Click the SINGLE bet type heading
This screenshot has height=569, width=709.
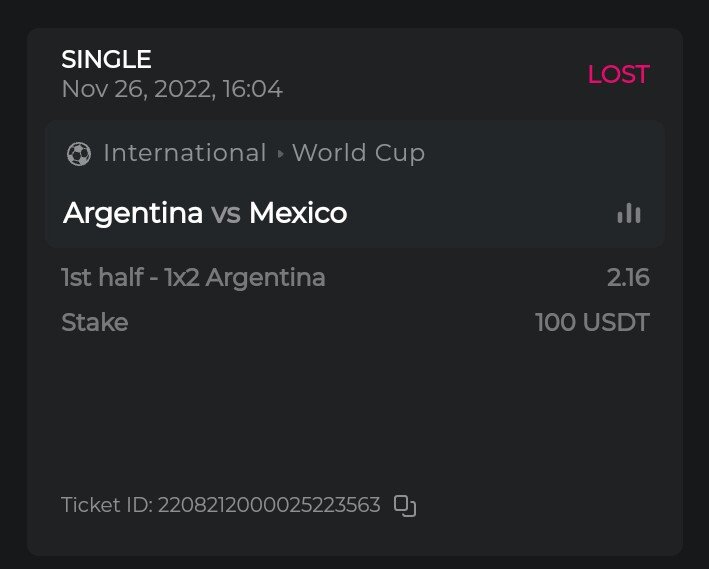[106, 60]
